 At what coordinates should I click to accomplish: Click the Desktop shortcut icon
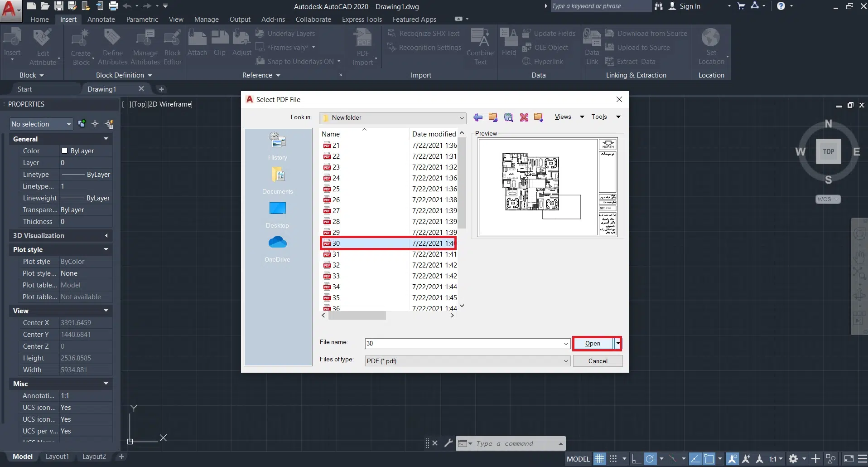277,209
